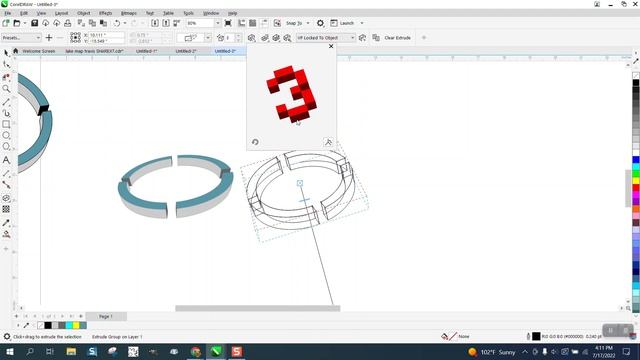Select the Shape edit tool in toolbox
The height and width of the screenshot is (360, 640).
tap(6, 64)
